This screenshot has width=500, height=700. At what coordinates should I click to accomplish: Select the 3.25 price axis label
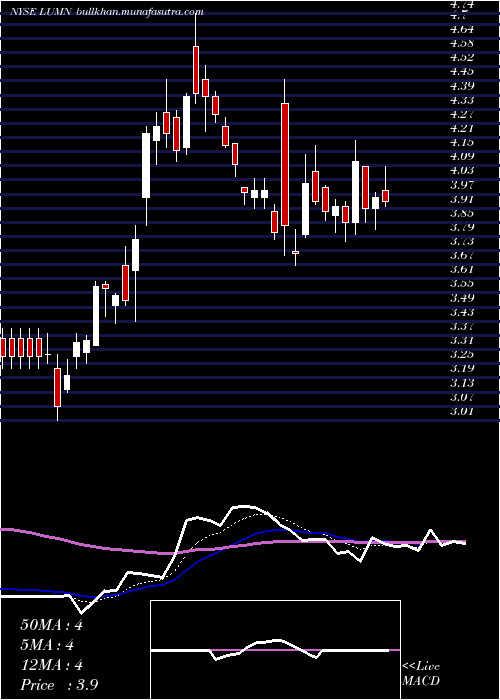462,355
